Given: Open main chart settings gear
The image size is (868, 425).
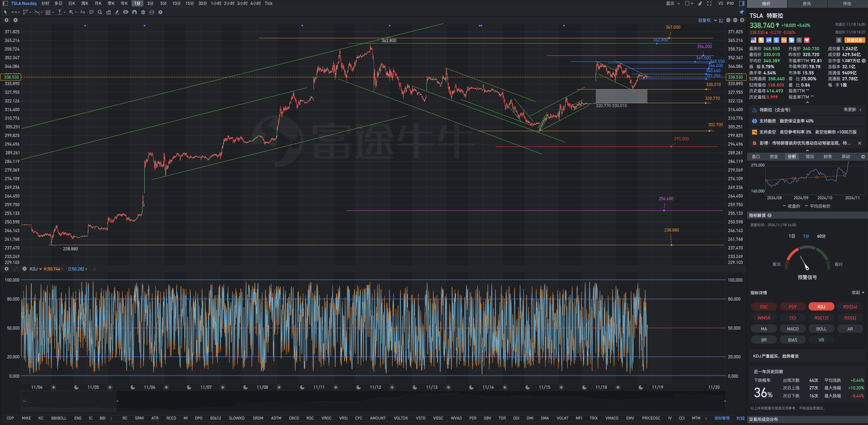Looking at the screenshot, I should [6, 20].
